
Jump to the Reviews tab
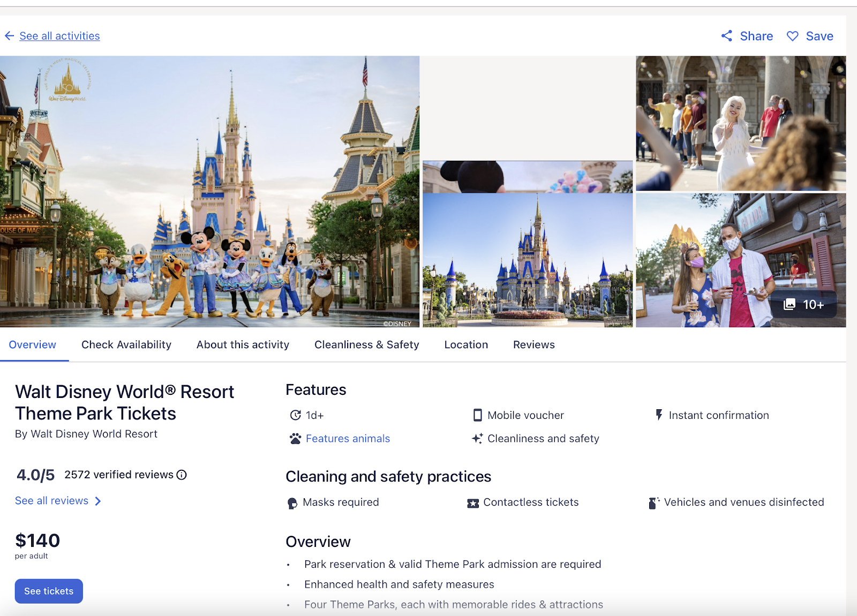[534, 345]
